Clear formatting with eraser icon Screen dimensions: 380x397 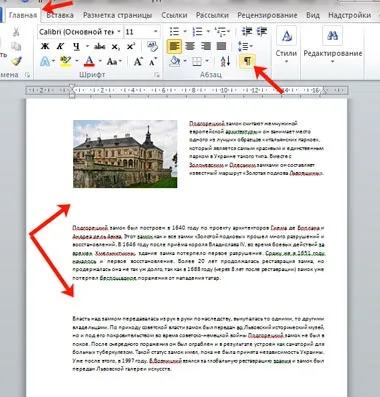(x=152, y=46)
